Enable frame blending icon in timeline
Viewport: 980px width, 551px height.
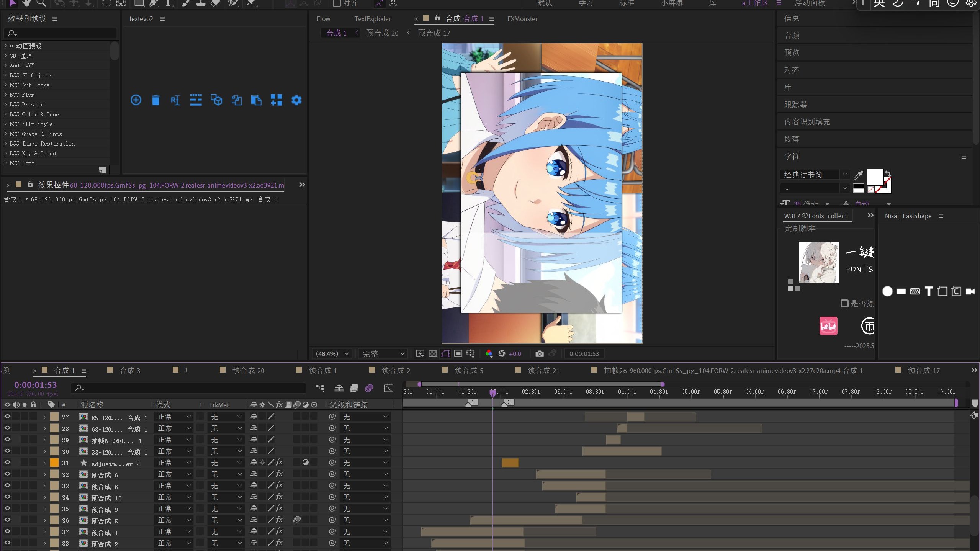[354, 388]
